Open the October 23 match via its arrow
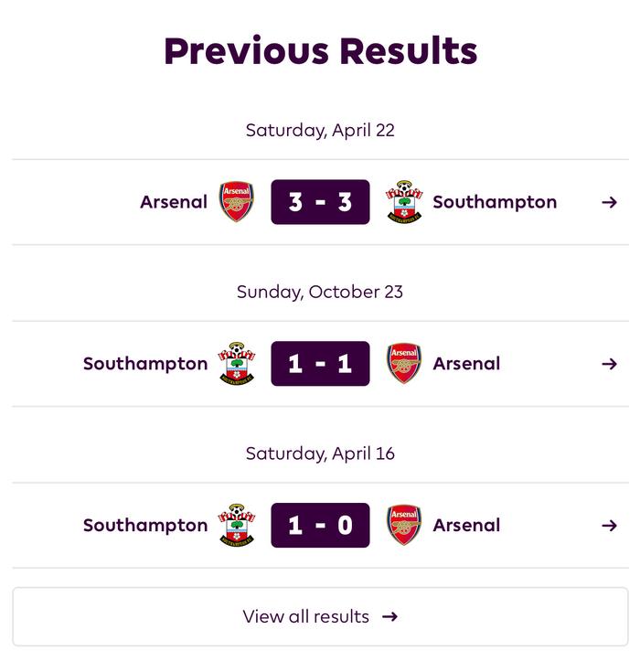 point(609,364)
